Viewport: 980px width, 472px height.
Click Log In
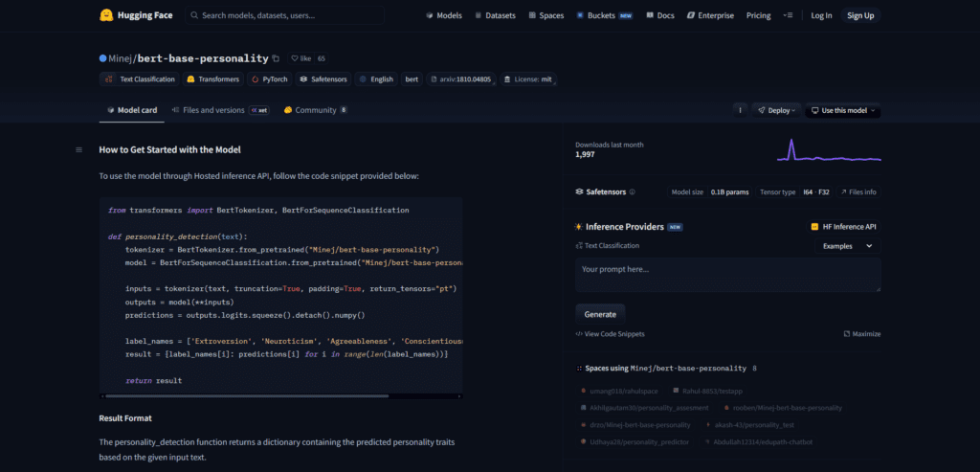point(821,15)
